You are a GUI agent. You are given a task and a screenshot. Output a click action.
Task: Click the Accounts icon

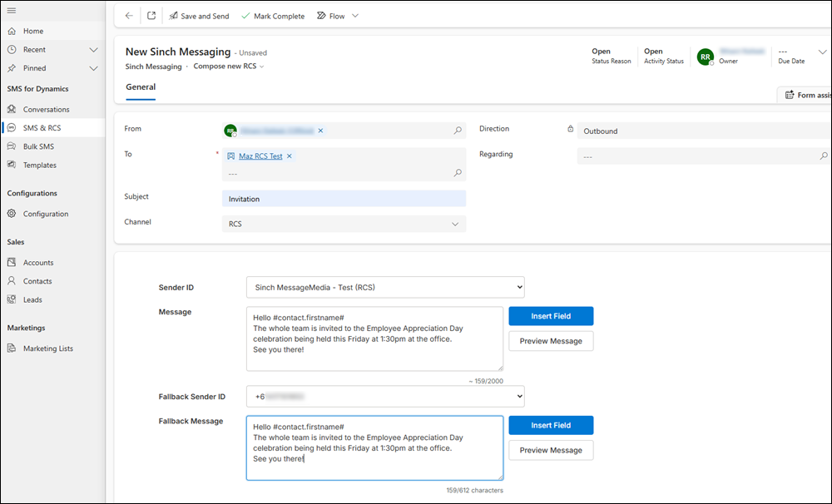(x=12, y=262)
